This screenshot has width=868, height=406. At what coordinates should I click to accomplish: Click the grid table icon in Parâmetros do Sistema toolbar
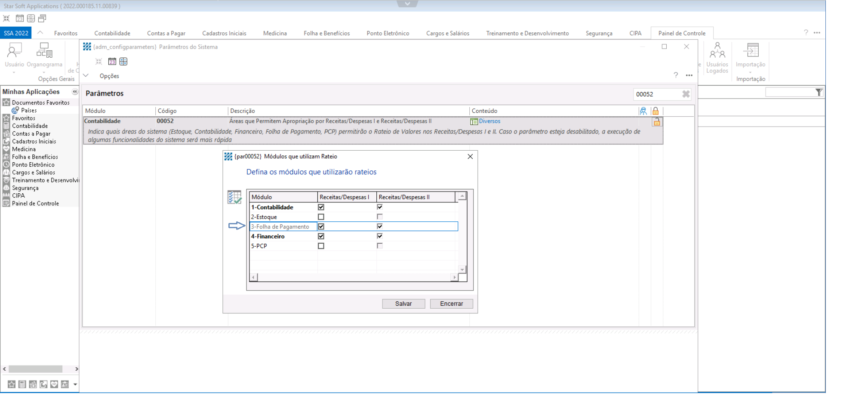pos(123,62)
